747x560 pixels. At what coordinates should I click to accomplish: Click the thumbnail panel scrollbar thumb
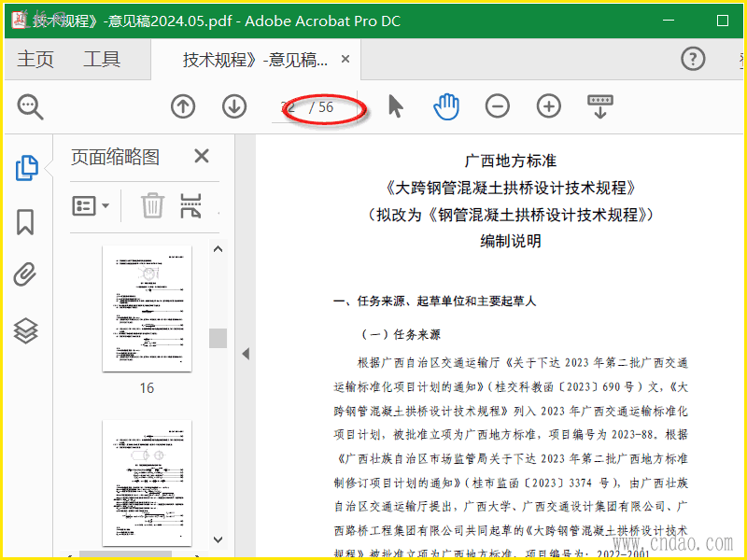pyautogui.click(x=218, y=338)
